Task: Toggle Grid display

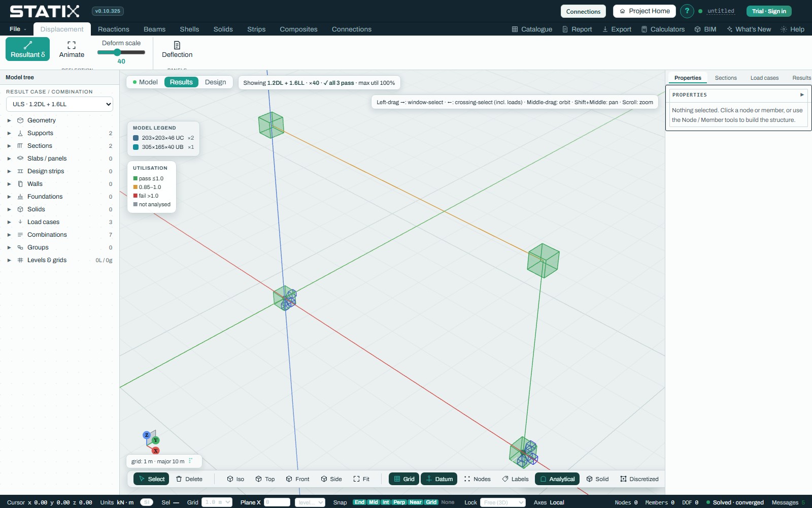Action: click(x=404, y=479)
